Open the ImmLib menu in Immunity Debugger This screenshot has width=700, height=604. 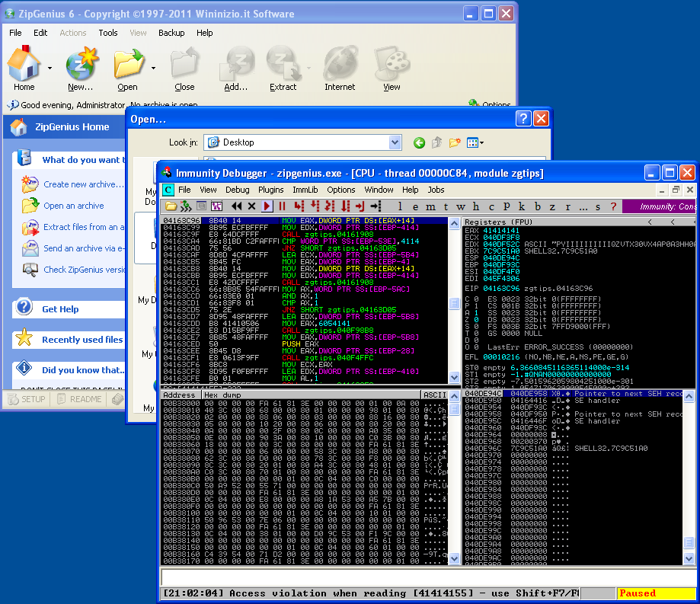(x=305, y=190)
